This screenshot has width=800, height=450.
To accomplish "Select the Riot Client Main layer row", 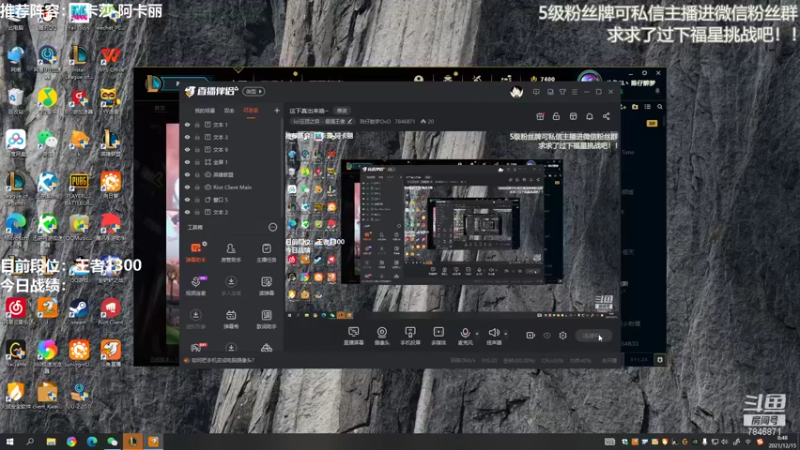I will [x=232, y=187].
